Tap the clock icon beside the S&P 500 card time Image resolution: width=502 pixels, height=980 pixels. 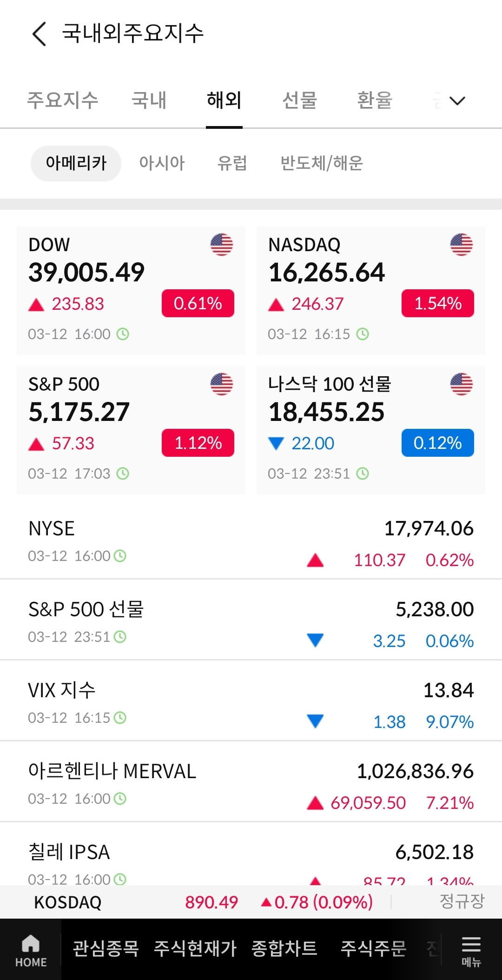123,473
